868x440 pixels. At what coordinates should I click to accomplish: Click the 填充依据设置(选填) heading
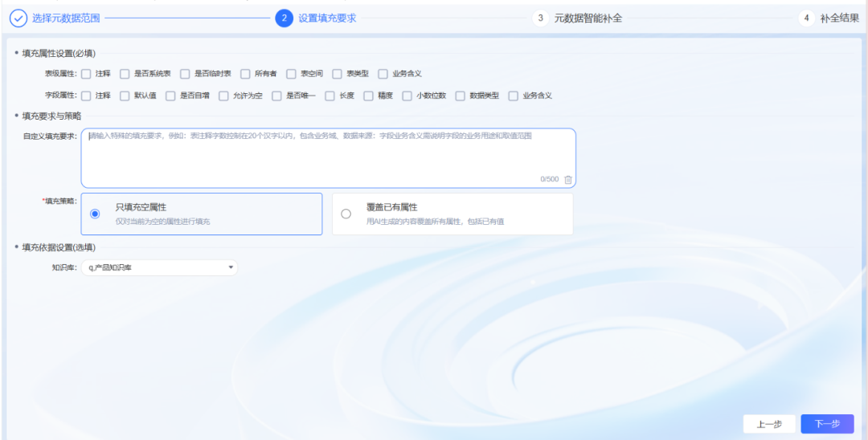pos(59,247)
